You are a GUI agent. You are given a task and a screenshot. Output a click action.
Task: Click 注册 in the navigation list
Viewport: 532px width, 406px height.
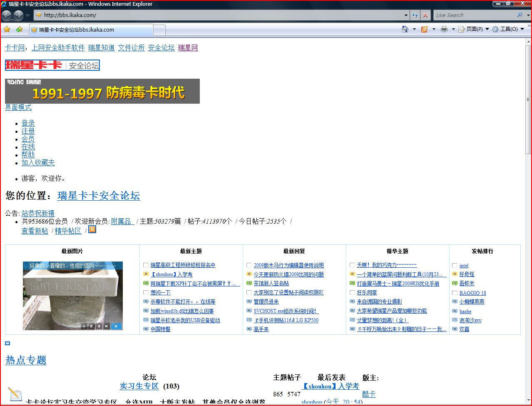28,131
